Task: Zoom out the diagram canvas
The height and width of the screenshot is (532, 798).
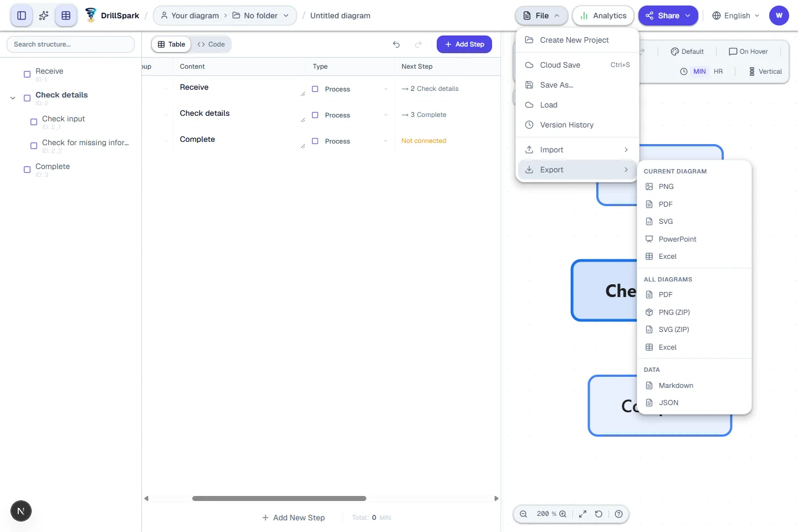Action: [x=523, y=514]
